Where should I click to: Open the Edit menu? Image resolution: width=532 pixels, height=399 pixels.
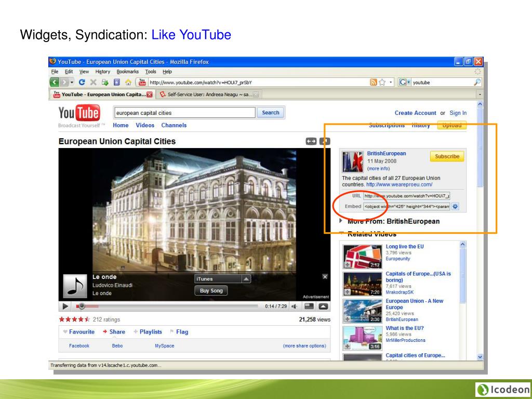point(69,72)
